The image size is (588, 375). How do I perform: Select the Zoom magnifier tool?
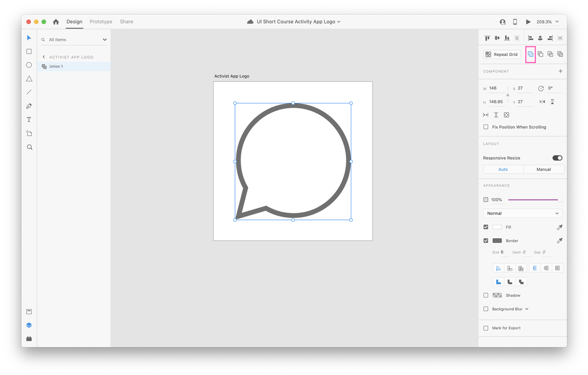click(29, 147)
